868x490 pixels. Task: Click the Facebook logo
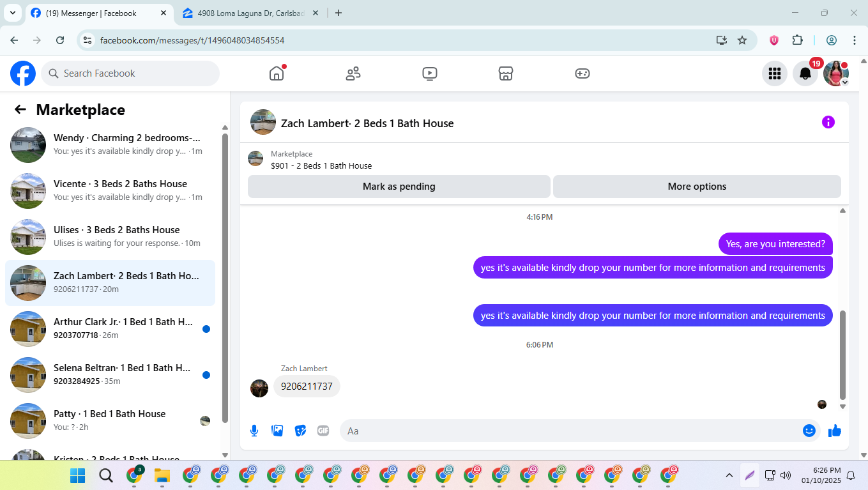click(x=23, y=73)
